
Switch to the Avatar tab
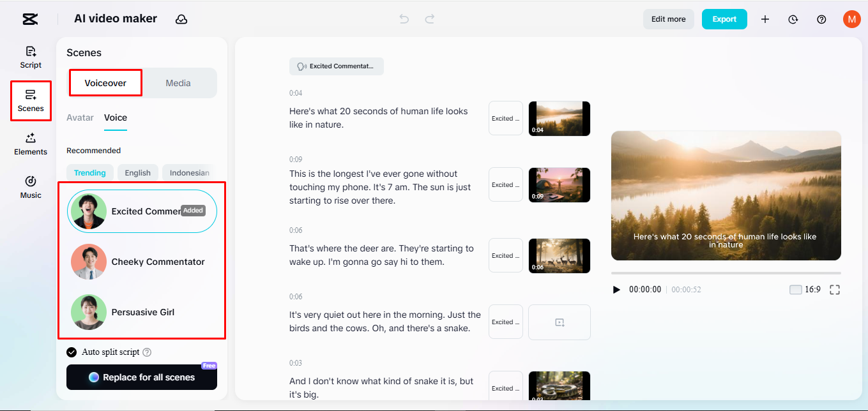[x=80, y=117]
